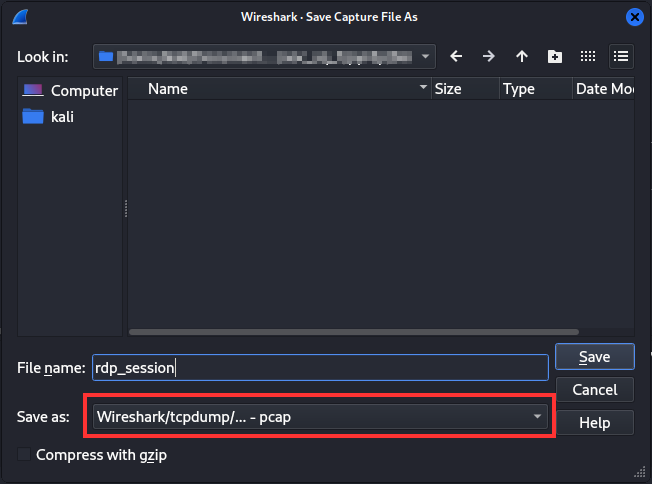Enable Compress with gzip checkbox
Image resolution: width=652 pixels, height=484 pixels.
click(x=24, y=454)
